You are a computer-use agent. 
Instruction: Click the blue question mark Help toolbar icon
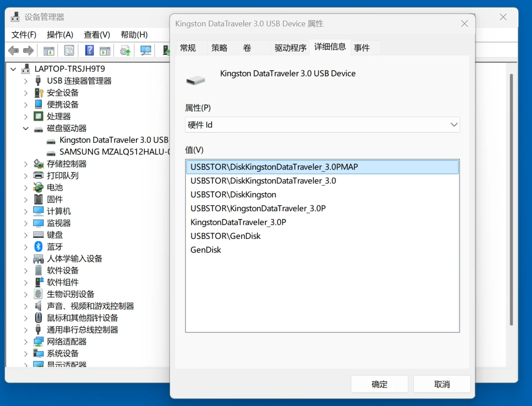pyautogui.click(x=89, y=50)
